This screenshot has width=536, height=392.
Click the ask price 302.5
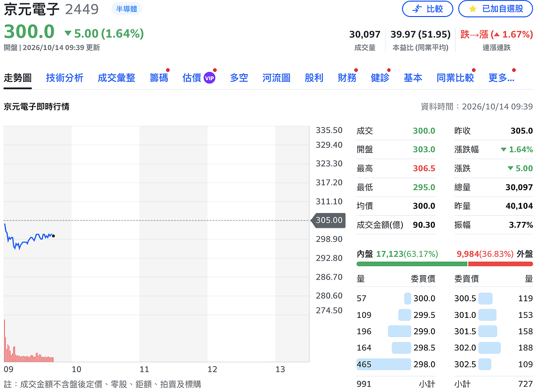click(465, 364)
